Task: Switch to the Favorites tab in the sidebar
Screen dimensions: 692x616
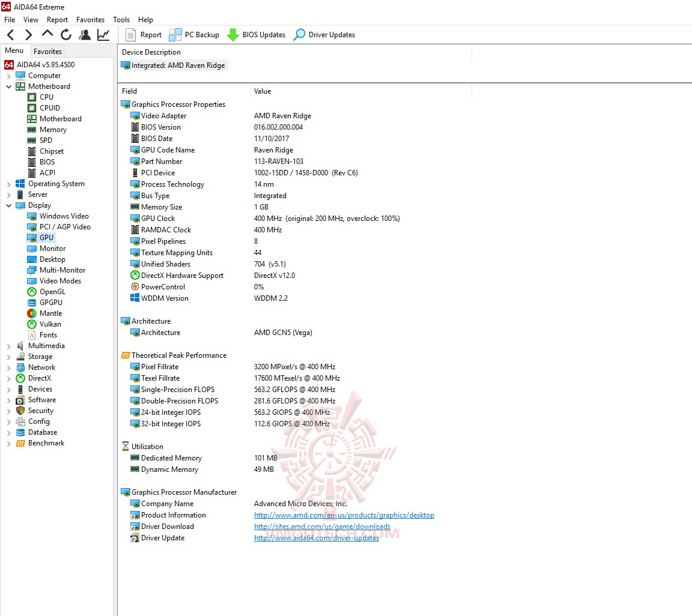Action: click(x=47, y=51)
